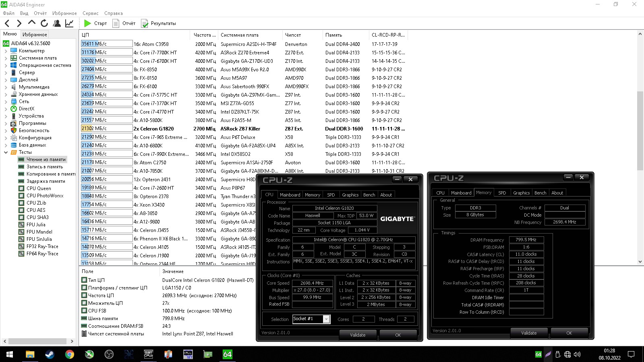Open the FPU Mandel benchmark
This screenshot has width=644, height=362.
click(39, 232)
